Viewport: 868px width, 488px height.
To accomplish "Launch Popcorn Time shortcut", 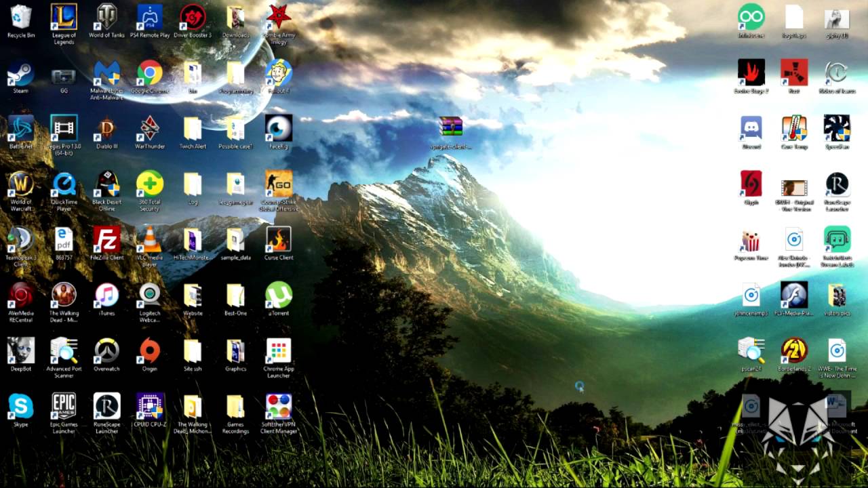I will pos(751,239).
